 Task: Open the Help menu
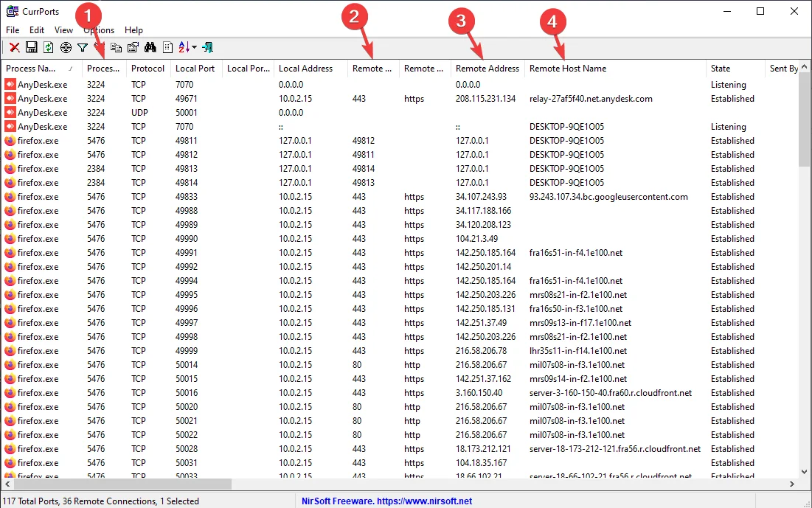tap(133, 30)
